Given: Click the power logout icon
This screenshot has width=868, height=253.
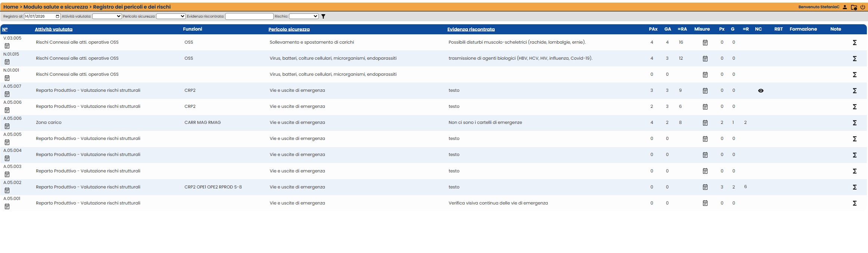Looking at the screenshot, I should click(863, 7).
